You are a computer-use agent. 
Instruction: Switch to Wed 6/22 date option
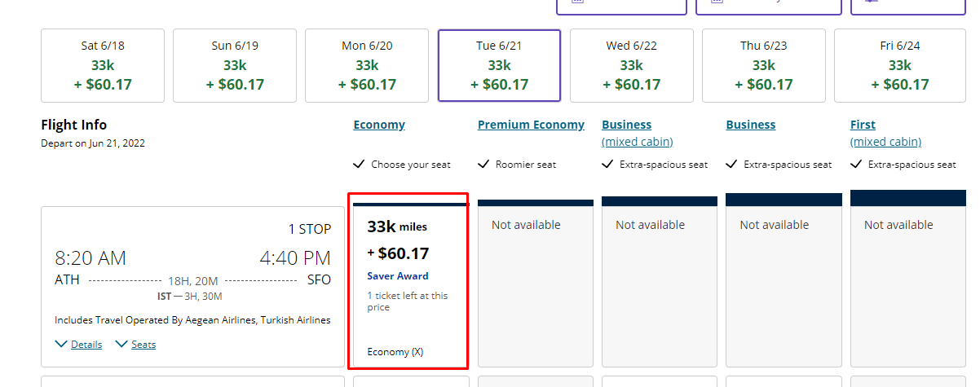coord(631,65)
